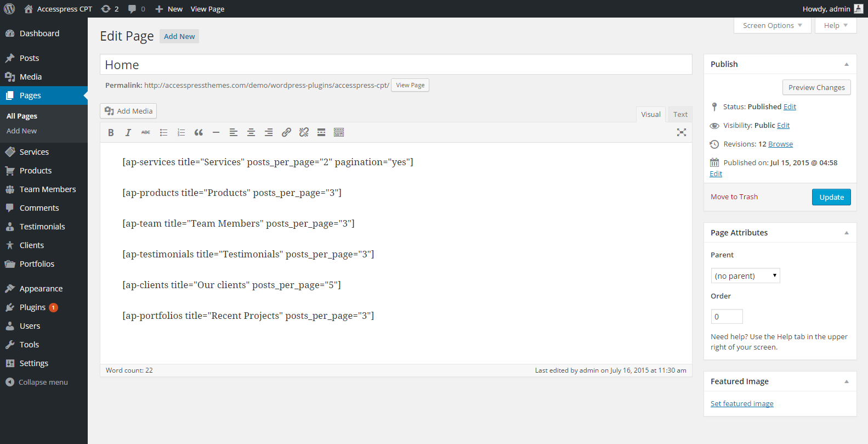The image size is (868, 444).
Task: Insert a horizontal line
Action: click(216, 132)
